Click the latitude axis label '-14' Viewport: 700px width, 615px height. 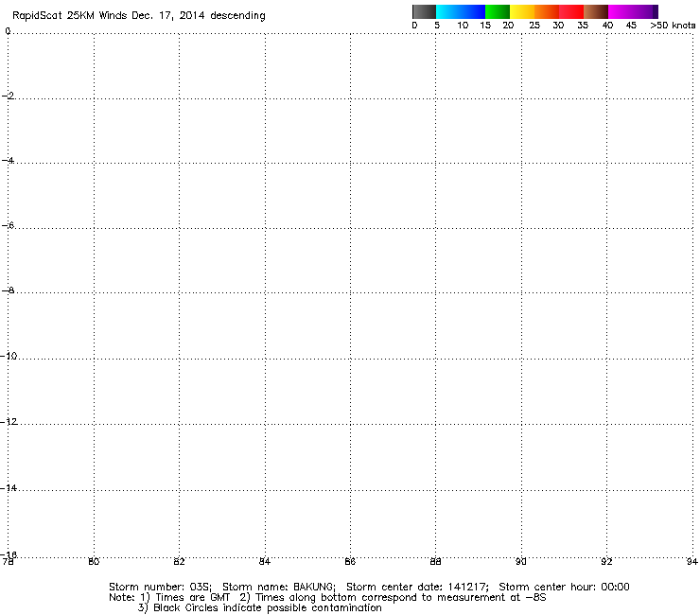click(9, 488)
